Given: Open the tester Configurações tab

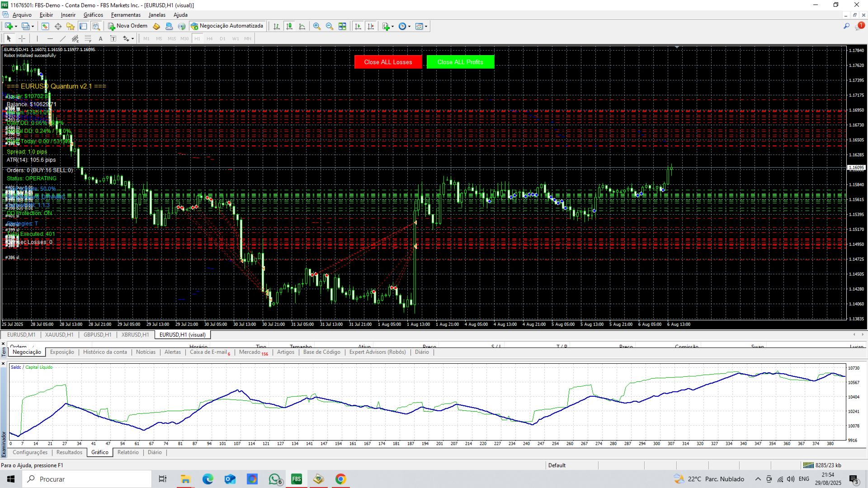Looking at the screenshot, I should [30, 452].
